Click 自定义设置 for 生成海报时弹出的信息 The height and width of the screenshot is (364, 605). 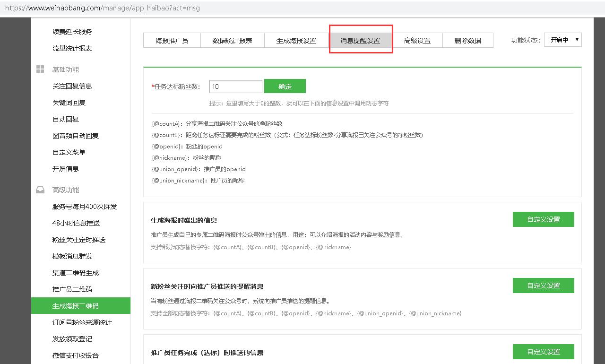544,219
